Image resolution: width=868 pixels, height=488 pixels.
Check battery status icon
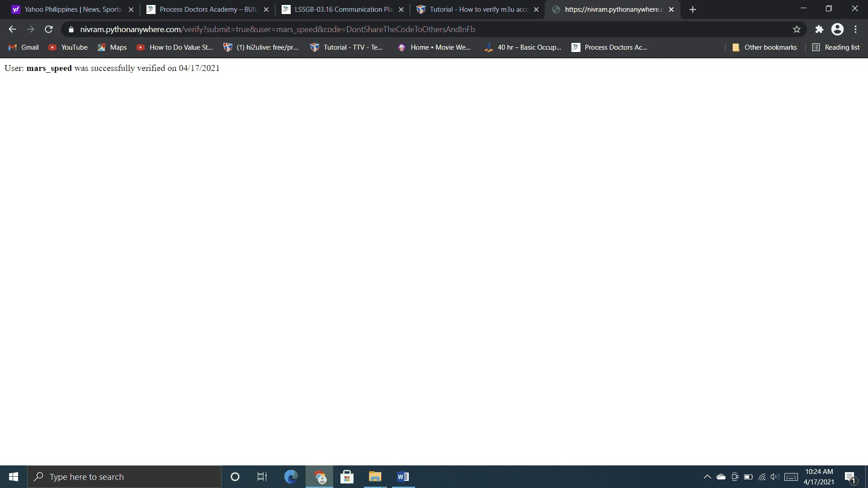(x=748, y=477)
